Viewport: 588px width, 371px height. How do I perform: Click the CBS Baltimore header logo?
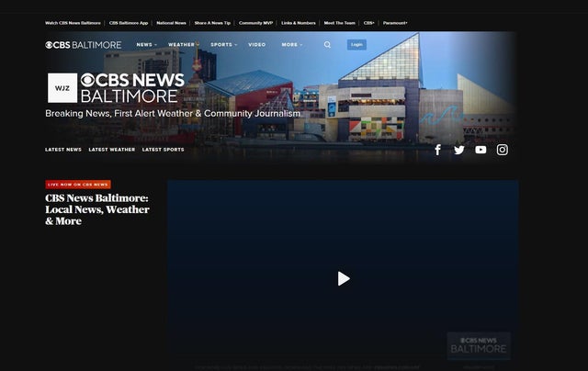pyautogui.click(x=84, y=45)
